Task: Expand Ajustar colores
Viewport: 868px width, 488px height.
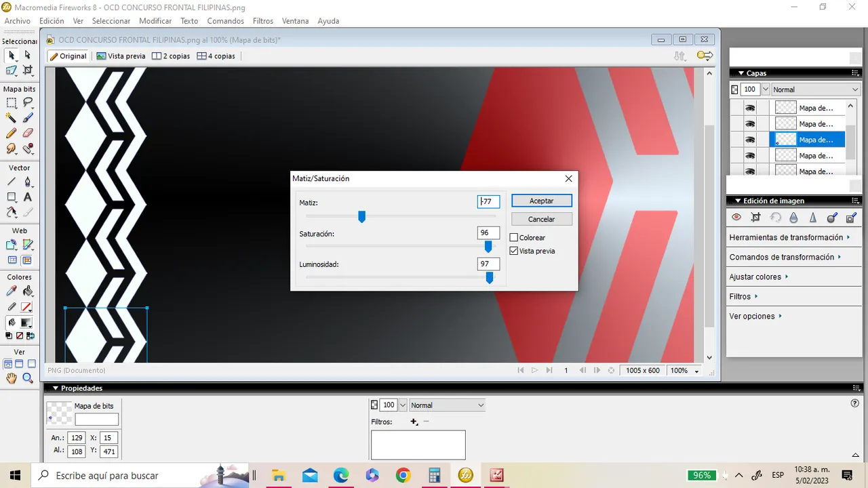Action: [759, 277]
